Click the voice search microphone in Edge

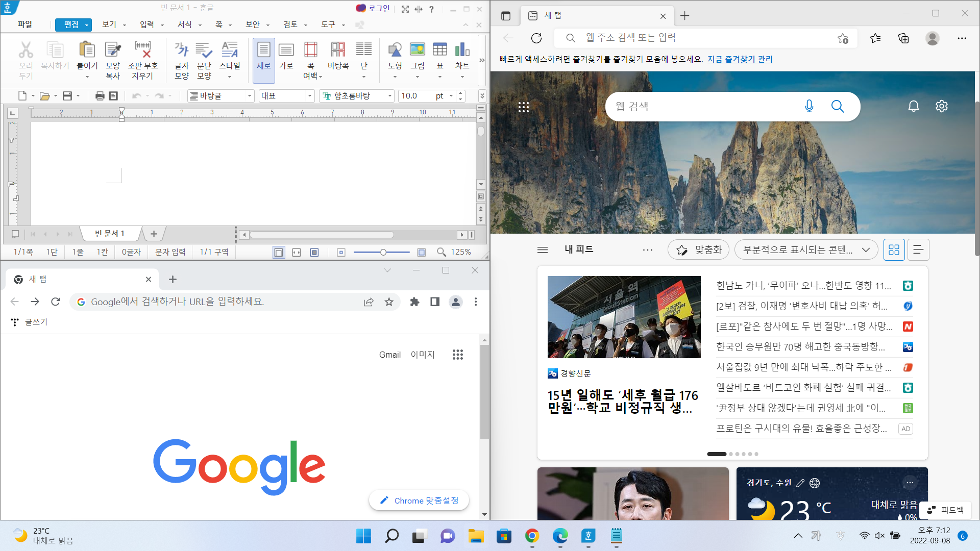click(808, 106)
